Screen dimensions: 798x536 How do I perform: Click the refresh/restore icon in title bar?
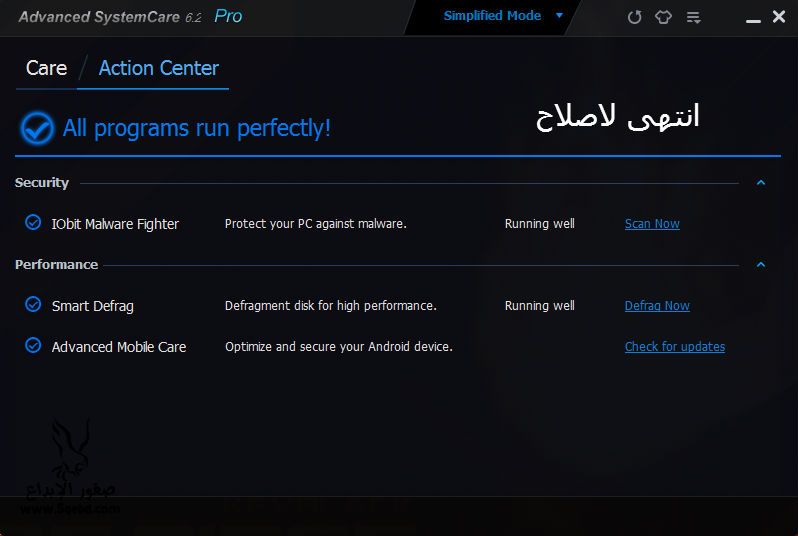click(x=634, y=17)
